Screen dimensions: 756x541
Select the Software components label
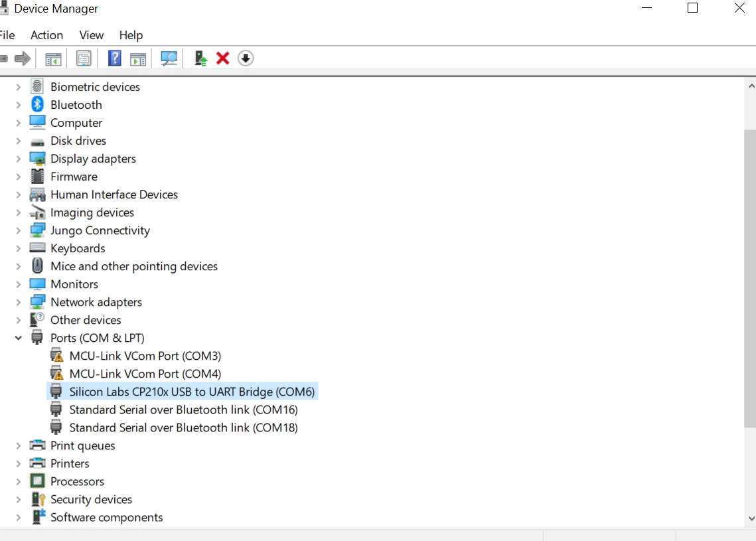click(107, 517)
